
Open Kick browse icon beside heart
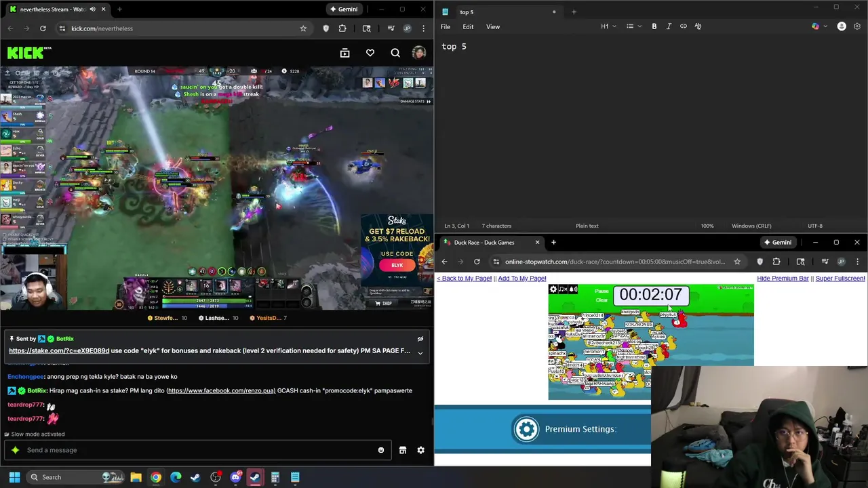click(344, 53)
